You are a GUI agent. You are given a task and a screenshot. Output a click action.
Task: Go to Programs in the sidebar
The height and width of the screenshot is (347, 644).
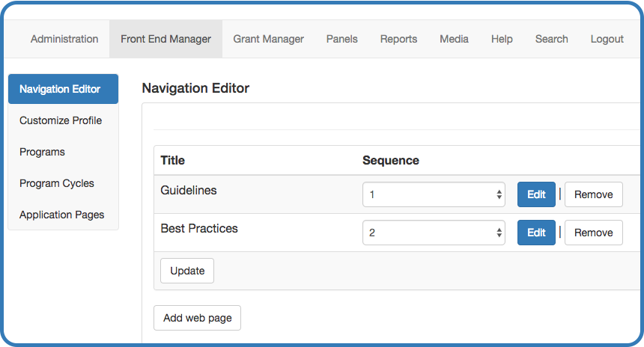[63, 152]
